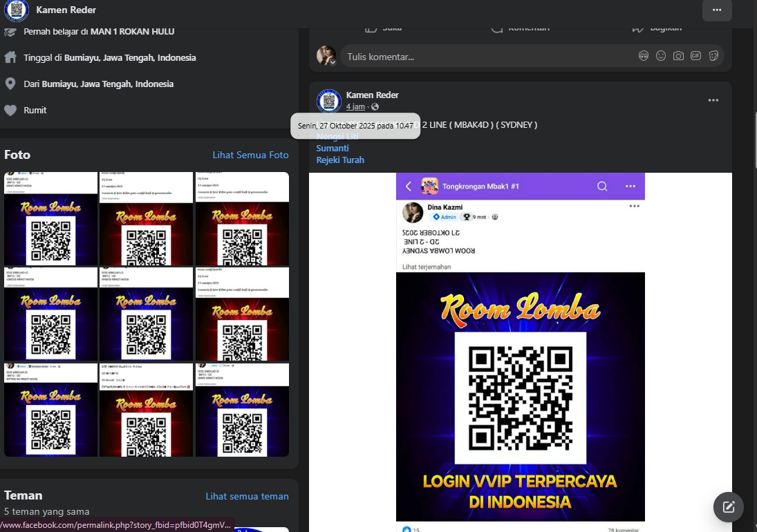Click the like reaction icon under the post image
This screenshot has width=757, height=532.
click(x=406, y=529)
